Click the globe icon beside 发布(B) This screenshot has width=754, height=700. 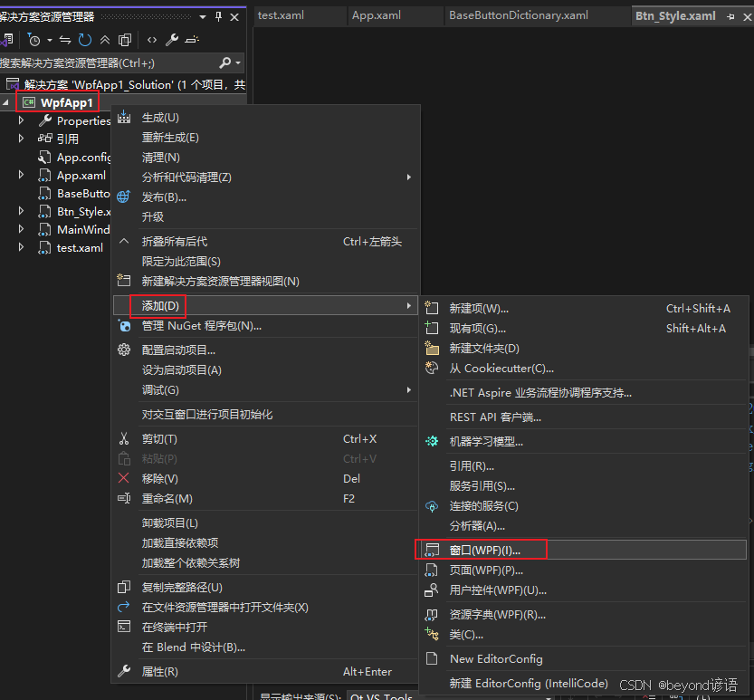(x=124, y=197)
